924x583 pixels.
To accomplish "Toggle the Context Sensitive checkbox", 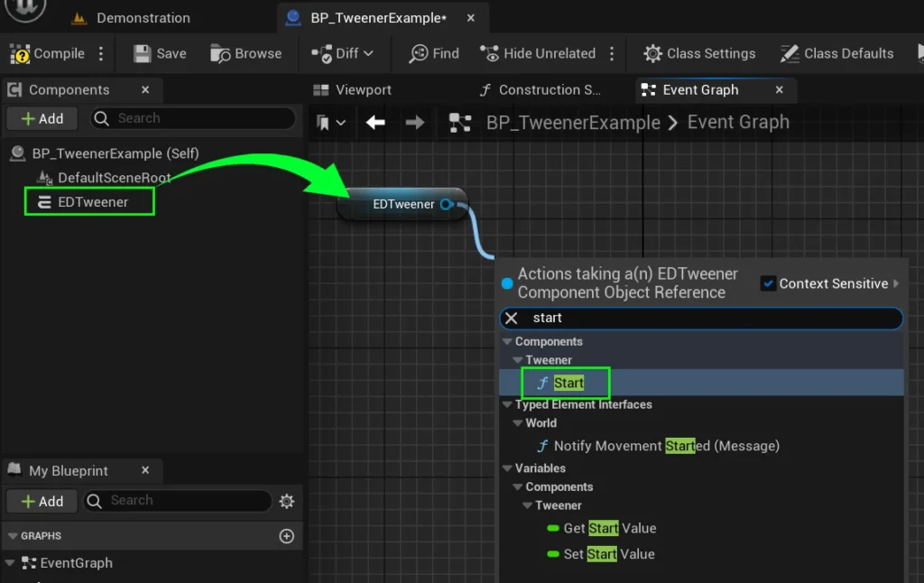I will point(768,283).
